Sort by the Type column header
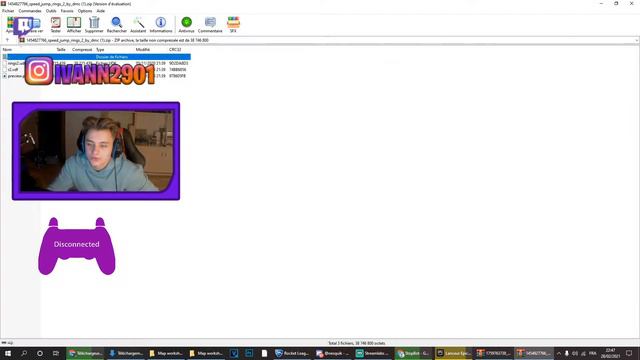This screenshot has width=640, height=360. coord(100,49)
